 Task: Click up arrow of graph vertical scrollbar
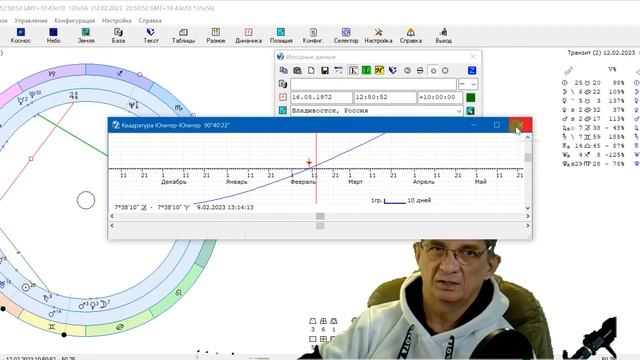coord(528,138)
